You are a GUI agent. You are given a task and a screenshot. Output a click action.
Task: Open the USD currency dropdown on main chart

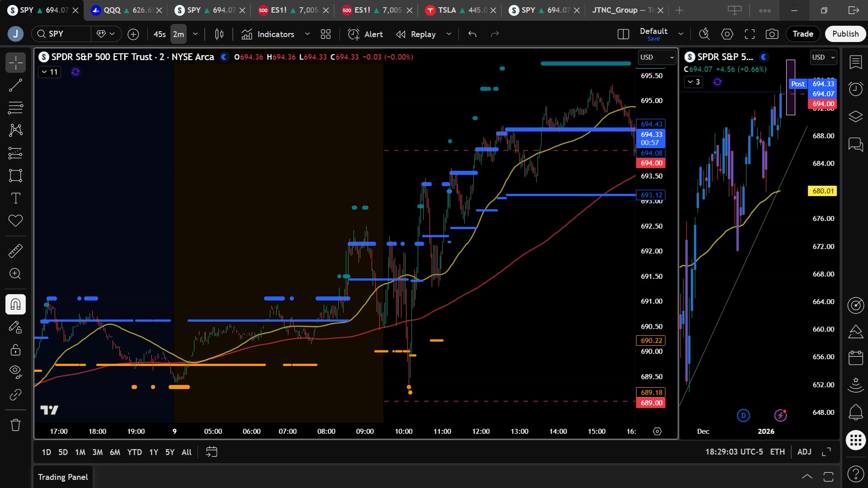tap(656, 57)
